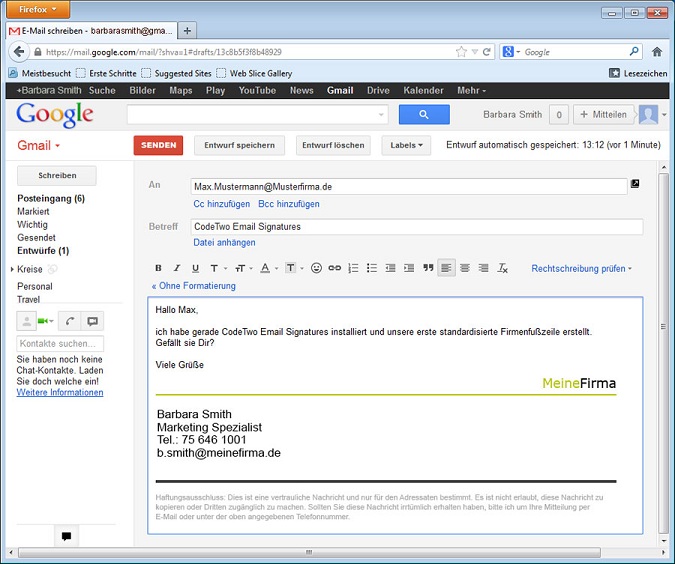This screenshot has height=564, width=675.
Task: Open the Lesezeichen bookmarks button
Action: pyautogui.click(x=638, y=73)
